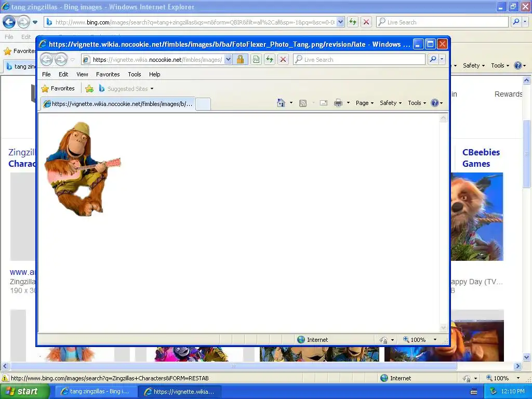Image resolution: width=532 pixels, height=399 pixels.
Task: Click the security lock icon in the address bar
Action: point(240,60)
